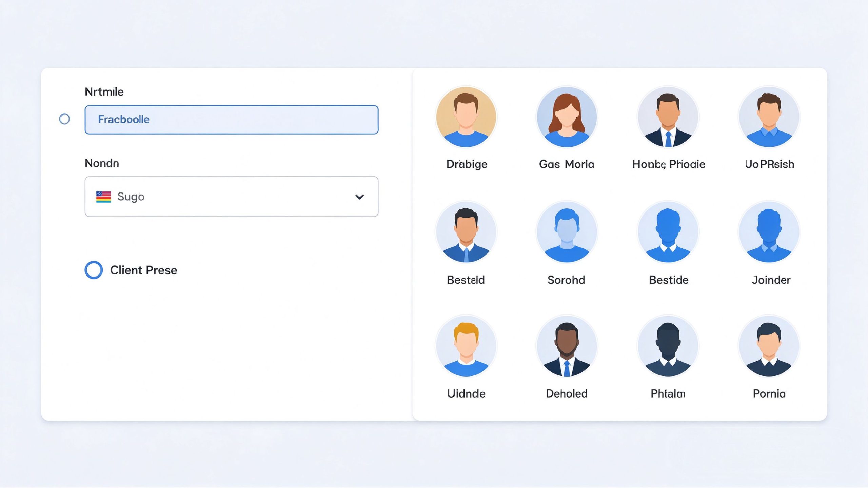Click the flag icon in Sugo dropdown
The height and width of the screenshot is (488, 868).
(103, 197)
